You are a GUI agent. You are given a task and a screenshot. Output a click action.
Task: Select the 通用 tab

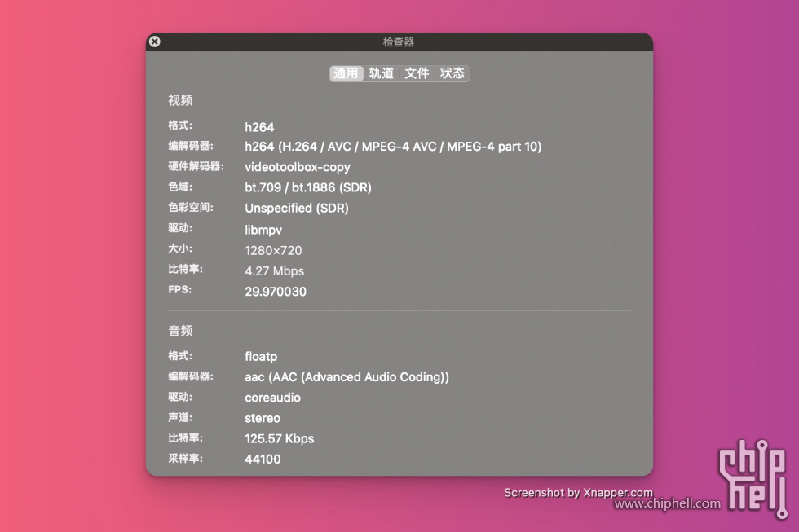pyautogui.click(x=346, y=73)
